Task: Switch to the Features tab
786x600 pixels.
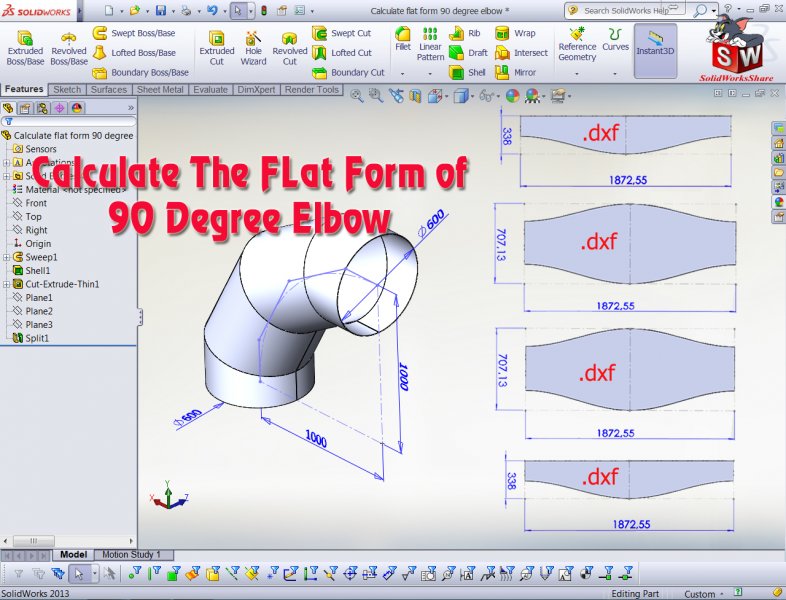Action: 24,89
